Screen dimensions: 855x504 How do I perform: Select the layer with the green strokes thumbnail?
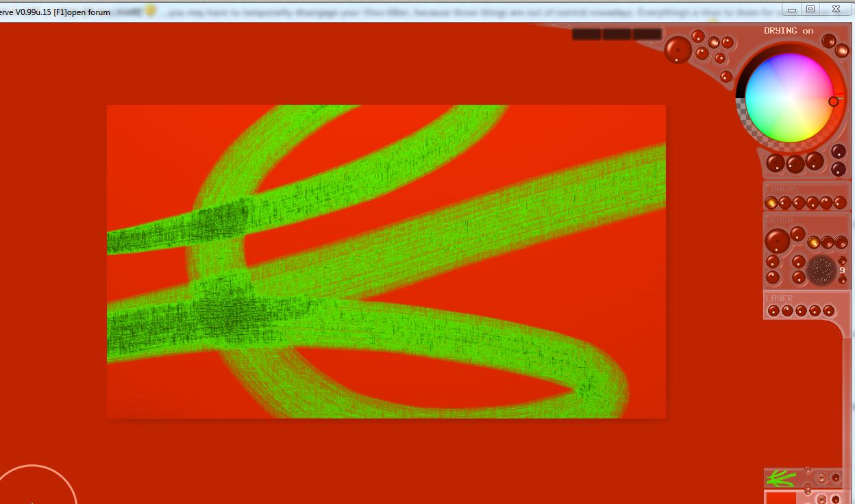781,478
